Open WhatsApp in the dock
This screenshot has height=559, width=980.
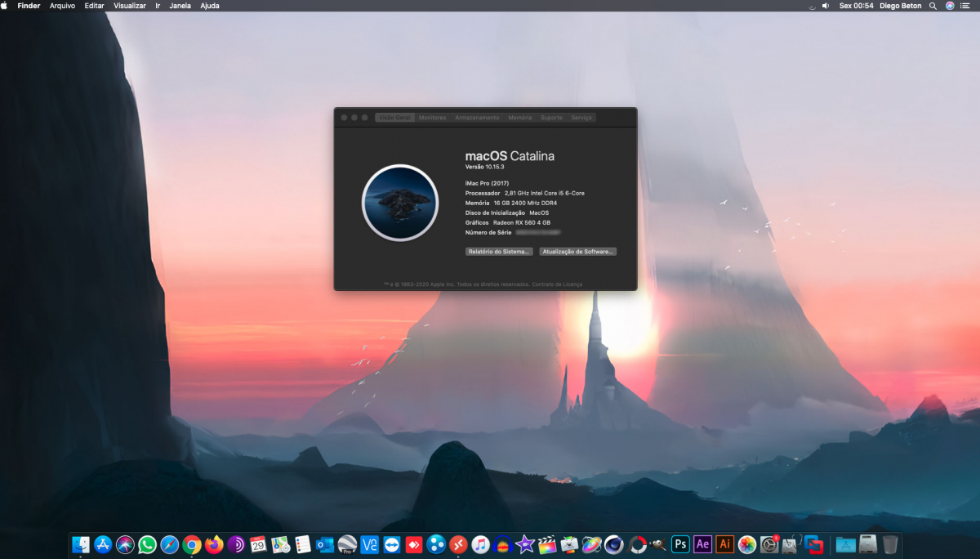coord(147,544)
